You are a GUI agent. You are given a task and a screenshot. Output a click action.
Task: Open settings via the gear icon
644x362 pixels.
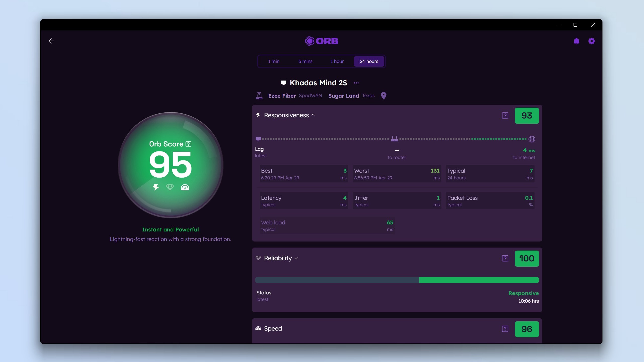click(591, 41)
